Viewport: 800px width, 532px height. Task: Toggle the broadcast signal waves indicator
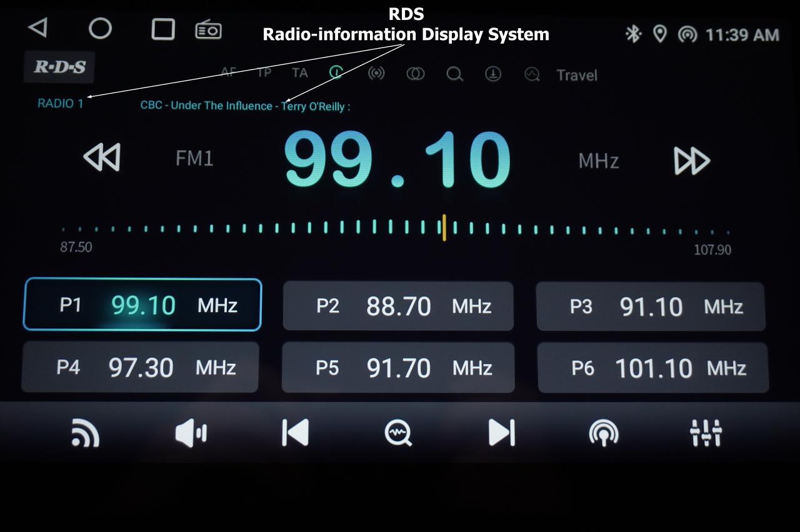376,74
